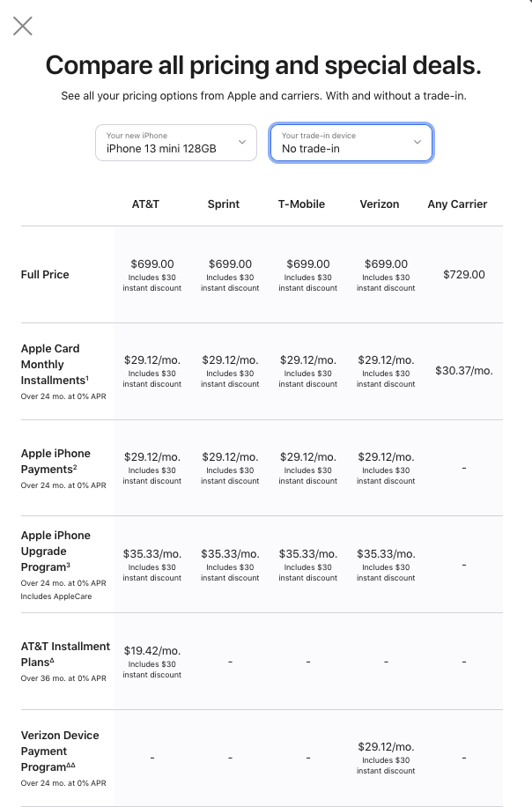Click the T-Mobile column header
532x807 pixels.
301,204
